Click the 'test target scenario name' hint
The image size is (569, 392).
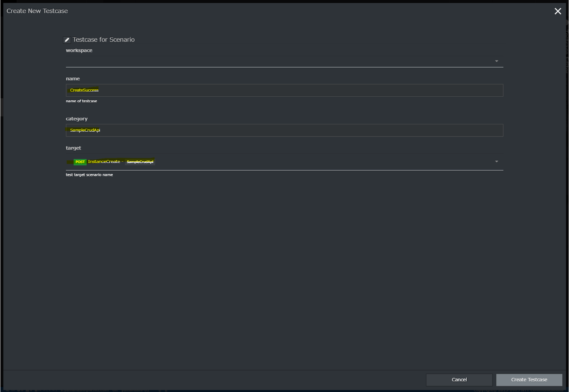coord(89,175)
